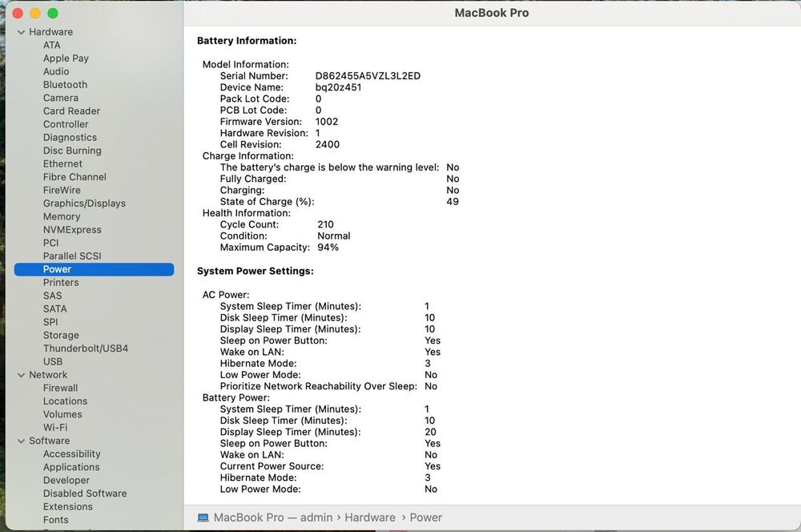The height and width of the screenshot is (532, 801).
Task: Select PCI in the sidebar
Action: point(50,243)
